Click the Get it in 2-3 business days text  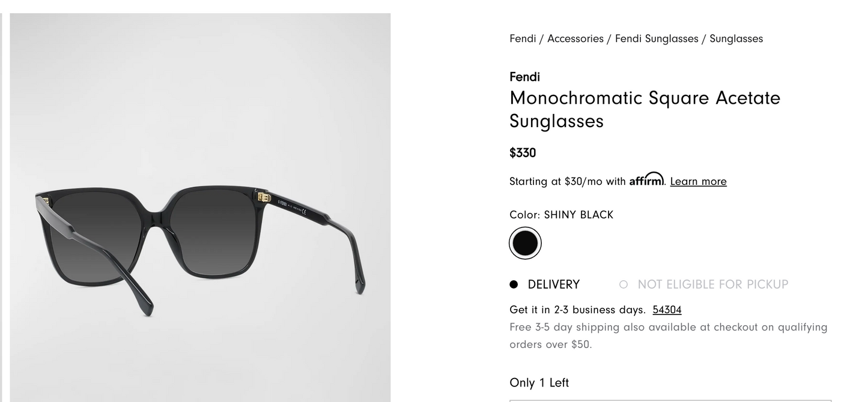click(x=577, y=310)
